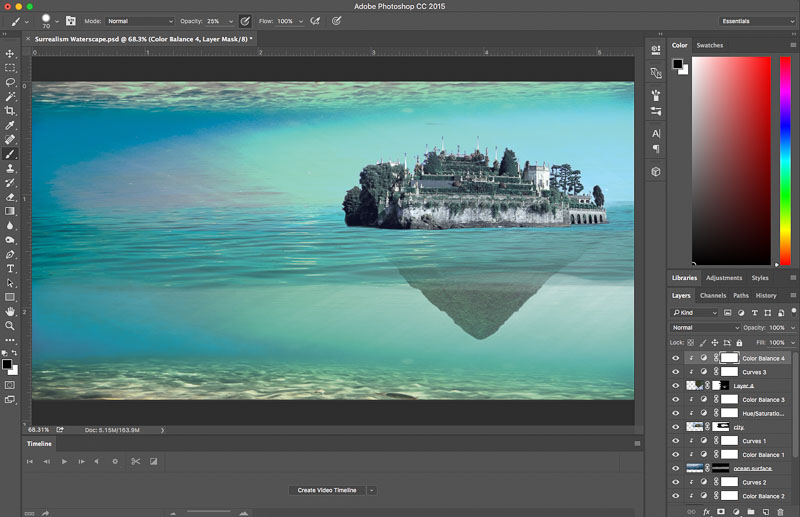
Task: Open the layer filter Kind dropdown
Action: tap(694, 313)
